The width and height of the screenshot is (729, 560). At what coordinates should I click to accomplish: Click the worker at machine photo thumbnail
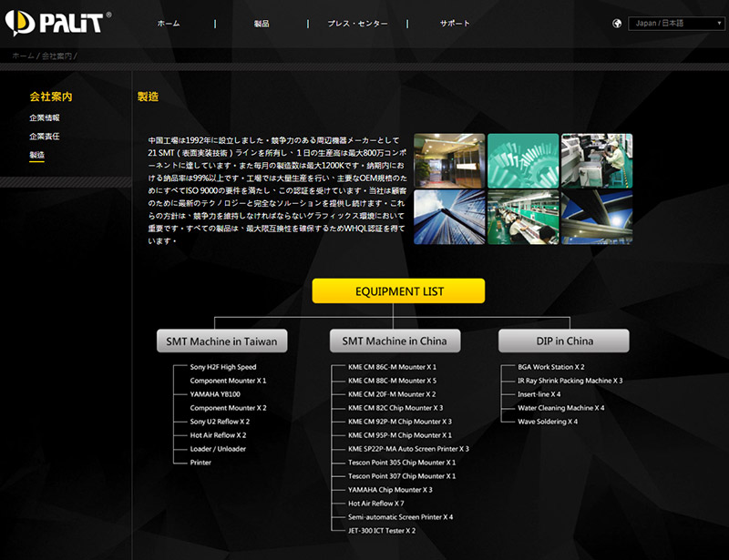597,160
